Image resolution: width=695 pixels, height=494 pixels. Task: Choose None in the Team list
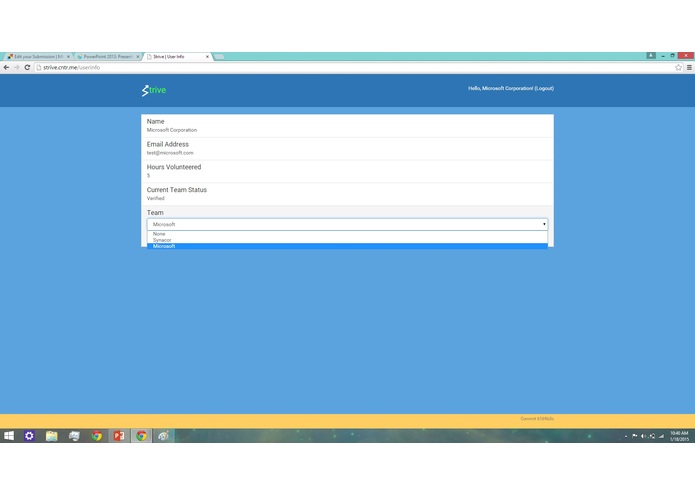(x=348, y=234)
